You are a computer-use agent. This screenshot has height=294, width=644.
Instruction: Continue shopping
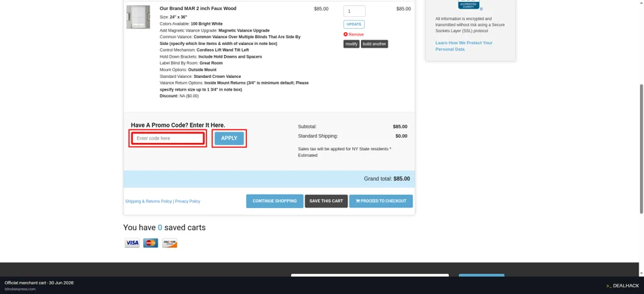click(275, 201)
